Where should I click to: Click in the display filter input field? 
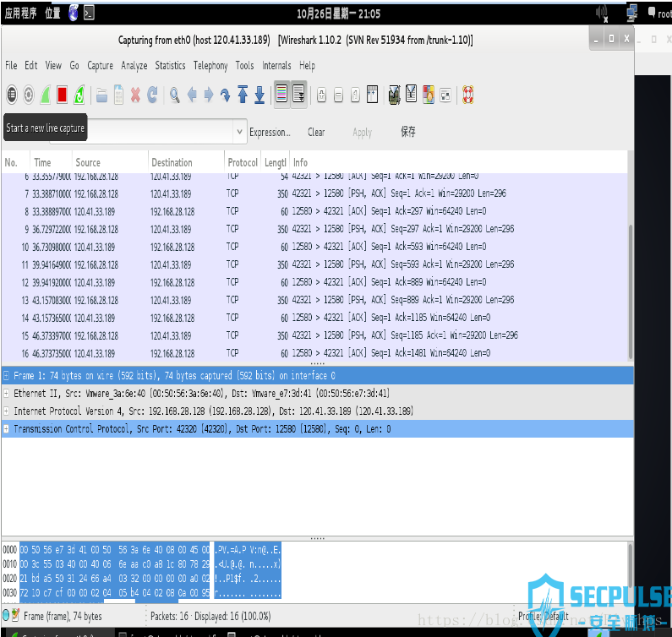[x=161, y=132]
